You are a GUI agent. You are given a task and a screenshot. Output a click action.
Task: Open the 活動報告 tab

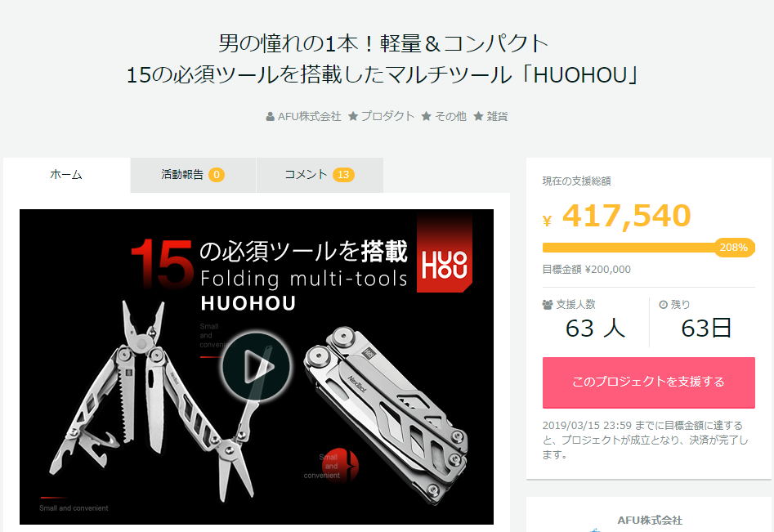tap(193, 175)
